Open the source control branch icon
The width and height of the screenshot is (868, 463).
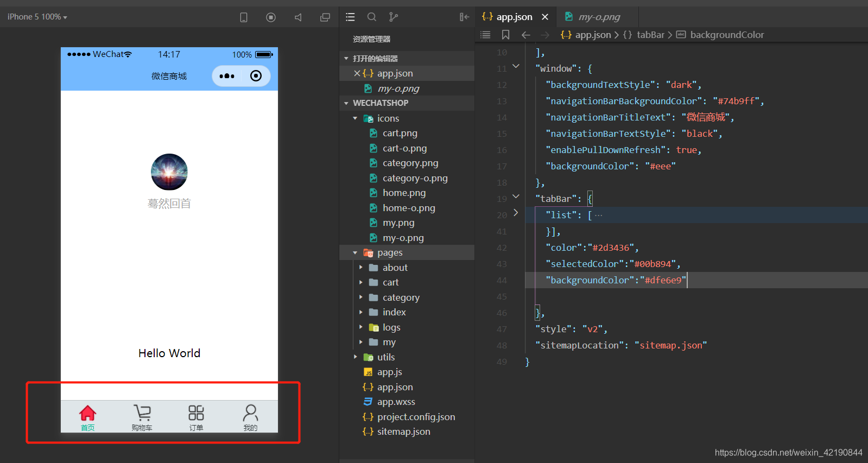(x=394, y=17)
